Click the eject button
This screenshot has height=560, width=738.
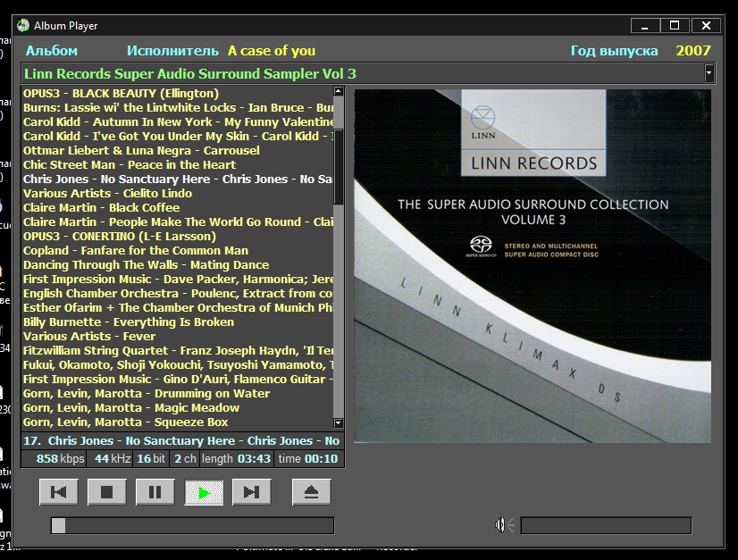coord(311,492)
